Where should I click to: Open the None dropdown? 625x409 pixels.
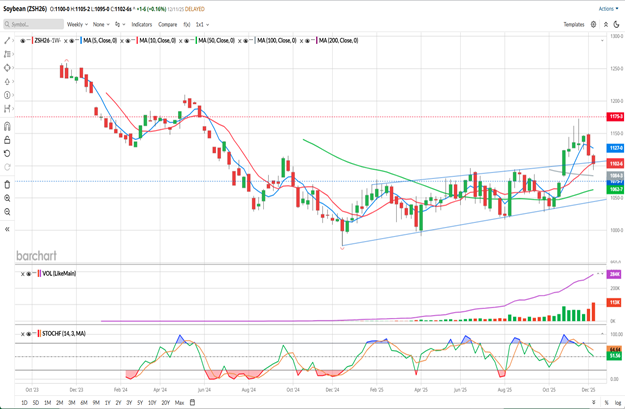tap(101, 24)
